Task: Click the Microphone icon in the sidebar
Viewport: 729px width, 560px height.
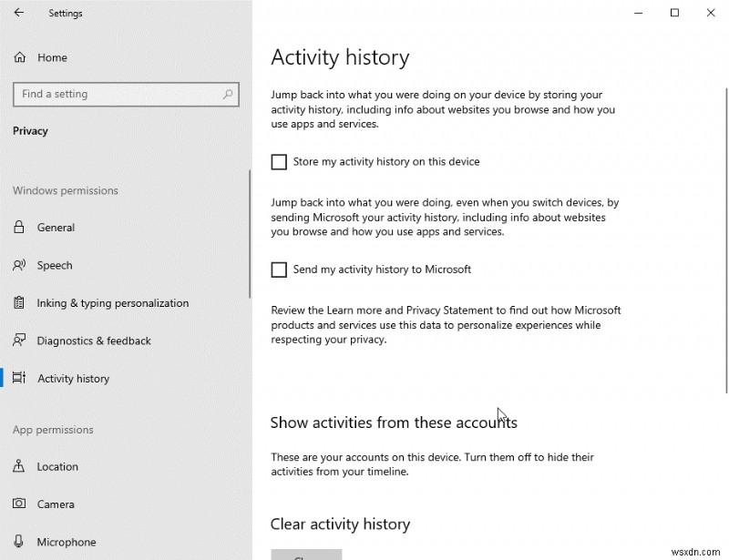Action: pyautogui.click(x=20, y=541)
